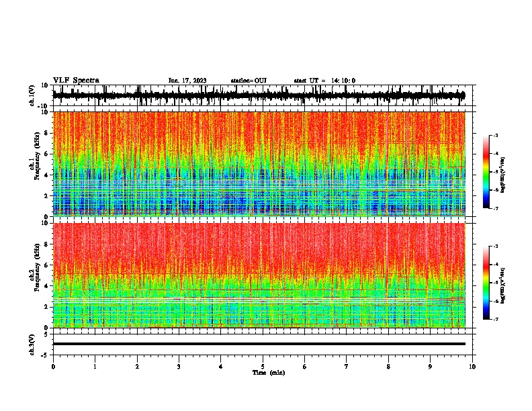Click the "2" tick on the time axis
Screen dimensions: 532x411
137,367
